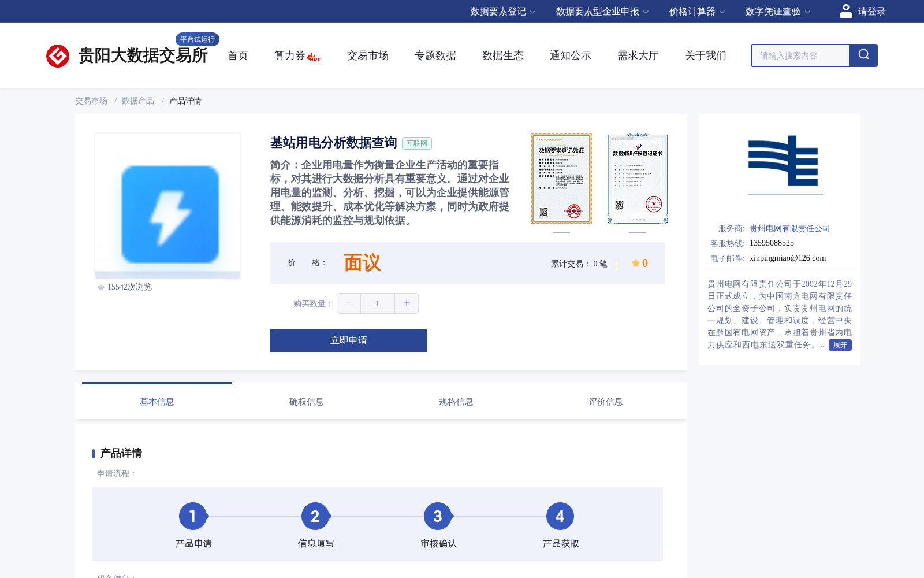Click the user avatar login icon
This screenshot has width=924, height=578.
point(845,11)
